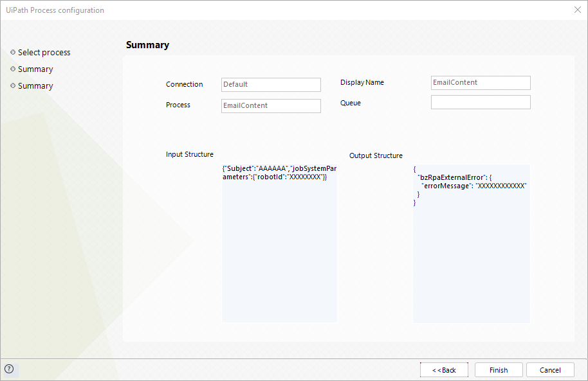This screenshot has width=588, height=381.
Task: Click the Subject AAAAAA line in input JSON
Action: [279, 168]
